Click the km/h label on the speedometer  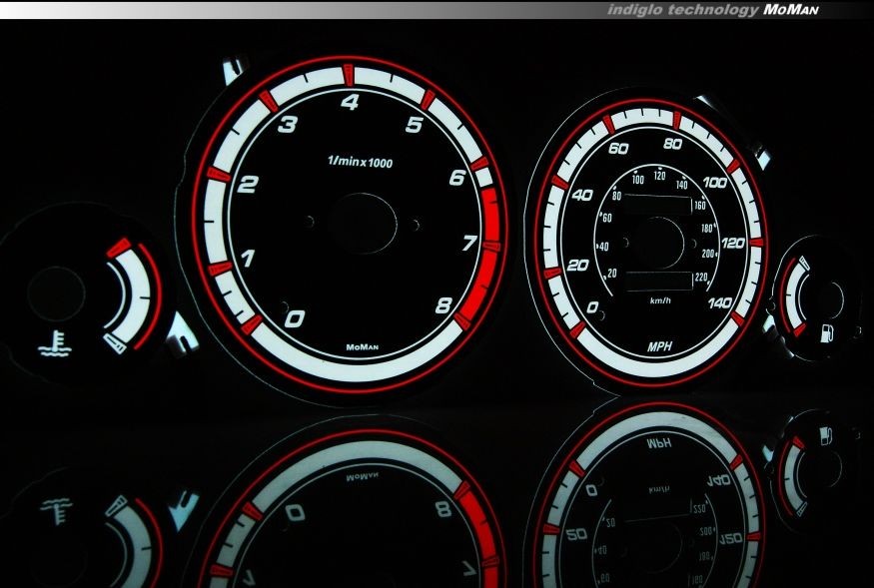click(x=660, y=300)
